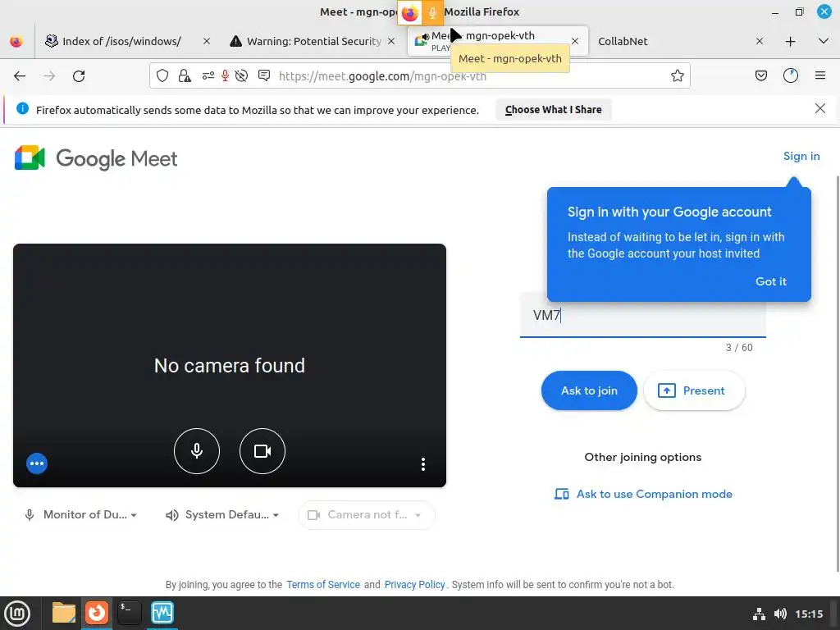Screen dimensions: 840x630
Task: Switch to the Warning: Potential Security tab
Action: click(x=314, y=41)
